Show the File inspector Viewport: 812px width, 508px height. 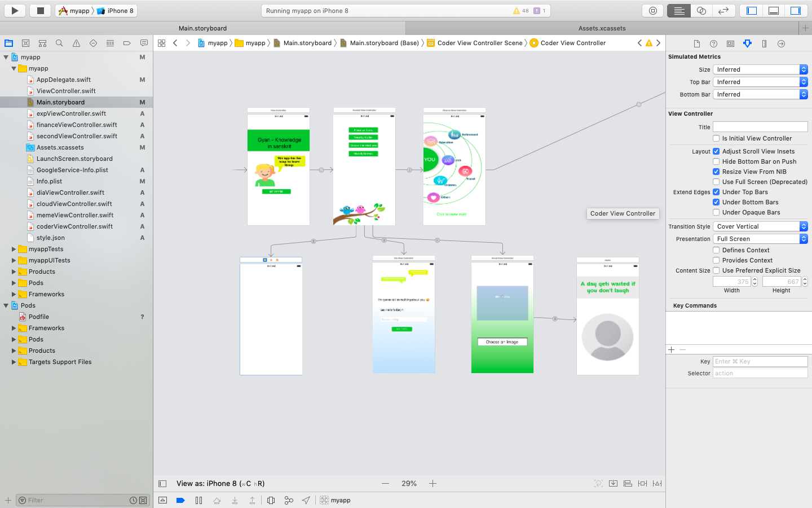coord(696,43)
